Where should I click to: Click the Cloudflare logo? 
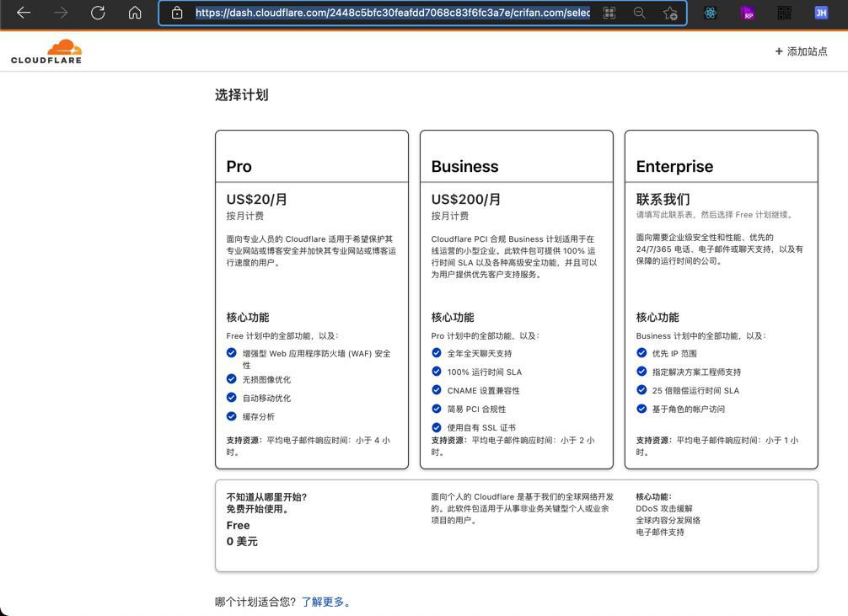[46, 52]
